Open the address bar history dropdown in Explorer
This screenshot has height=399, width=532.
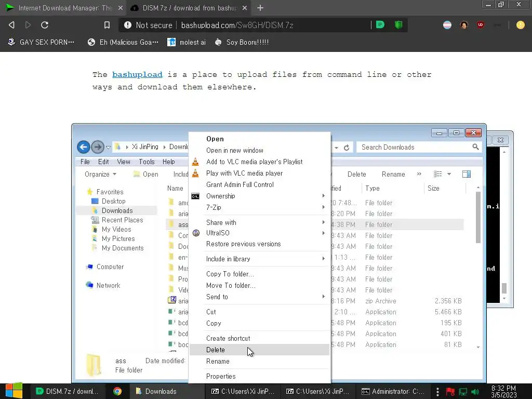tap(336, 148)
